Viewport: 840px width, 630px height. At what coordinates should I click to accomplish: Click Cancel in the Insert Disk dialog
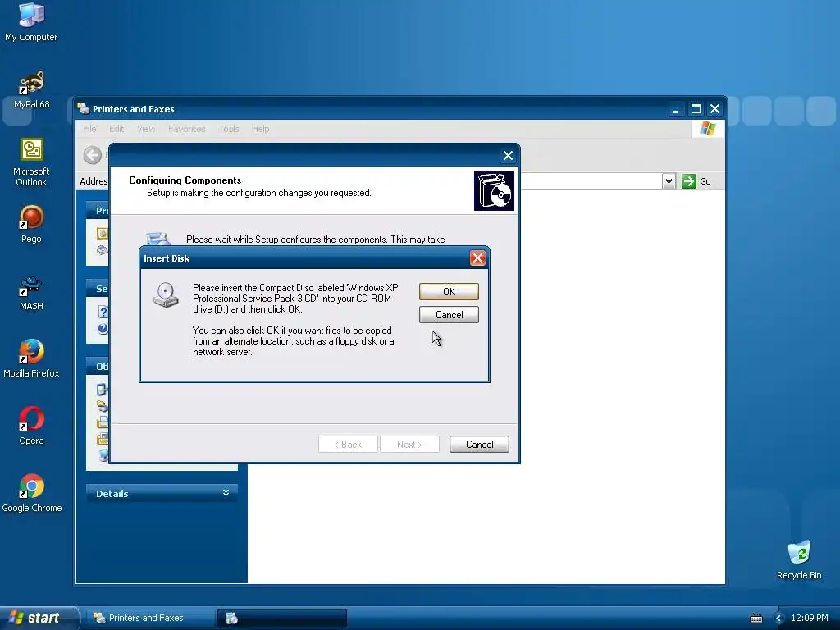tap(449, 314)
